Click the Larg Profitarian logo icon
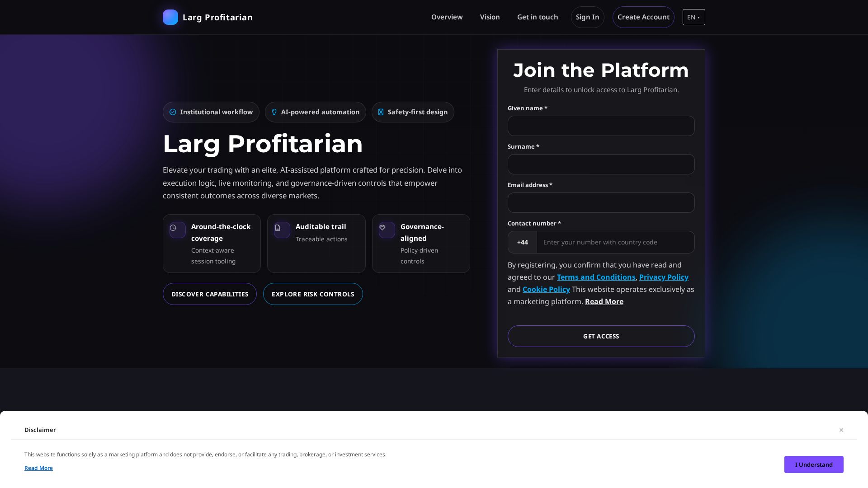 pyautogui.click(x=170, y=17)
